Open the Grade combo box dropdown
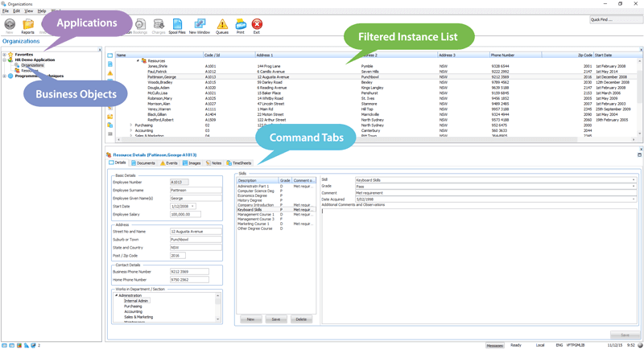 [x=634, y=187]
